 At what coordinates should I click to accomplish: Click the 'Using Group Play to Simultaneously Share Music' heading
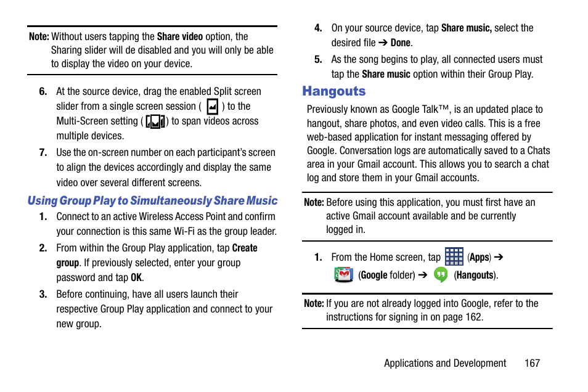pos(152,201)
